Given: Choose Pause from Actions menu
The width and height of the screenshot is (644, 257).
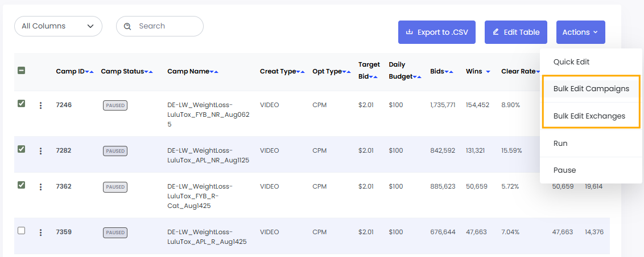Looking at the screenshot, I should 564,170.
